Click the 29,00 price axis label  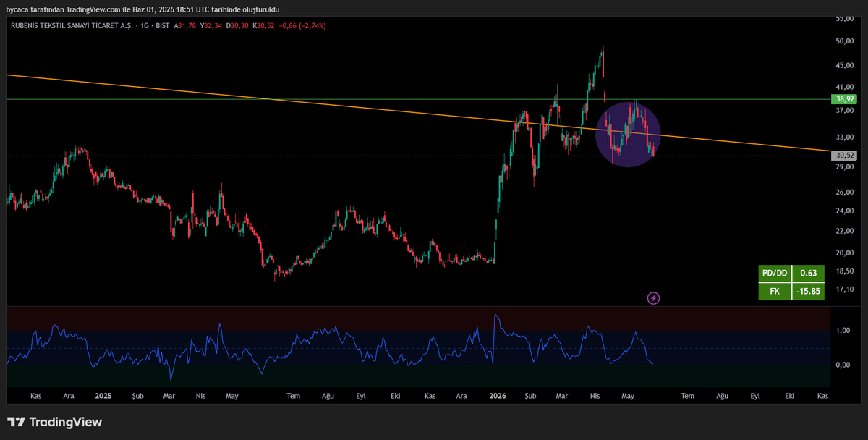(x=844, y=167)
